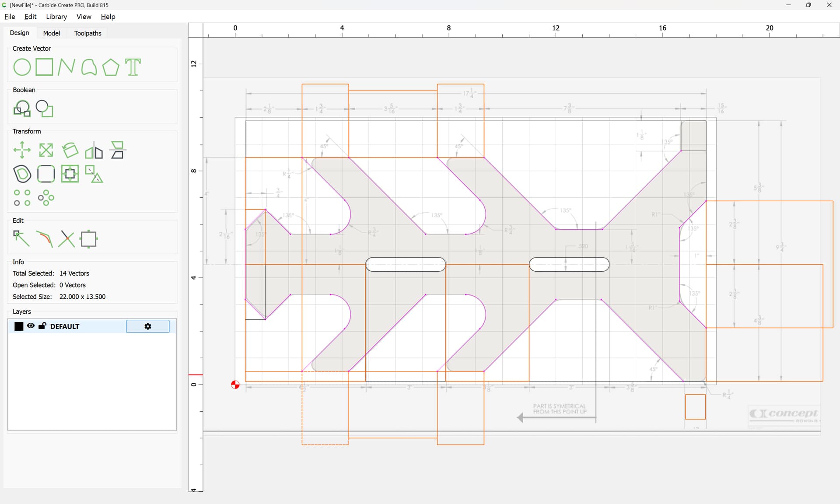The height and width of the screenshot is (504, 840).
Task: Open the Offset Vector tool
Action: point(22,174)
